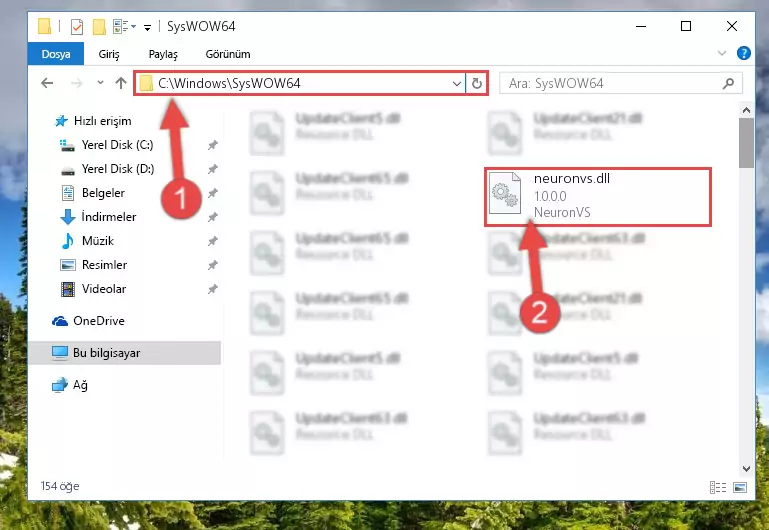This screenshot has height=530, width=769.
Task: Click the vertical scrollbar thumb
Action: click(746, 143)
